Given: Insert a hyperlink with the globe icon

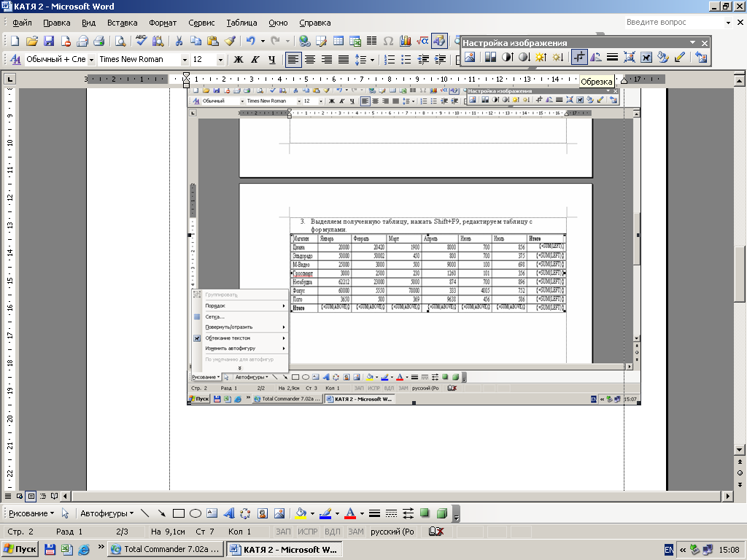Looking at the screenshot, I should click(x=304, y=42).
